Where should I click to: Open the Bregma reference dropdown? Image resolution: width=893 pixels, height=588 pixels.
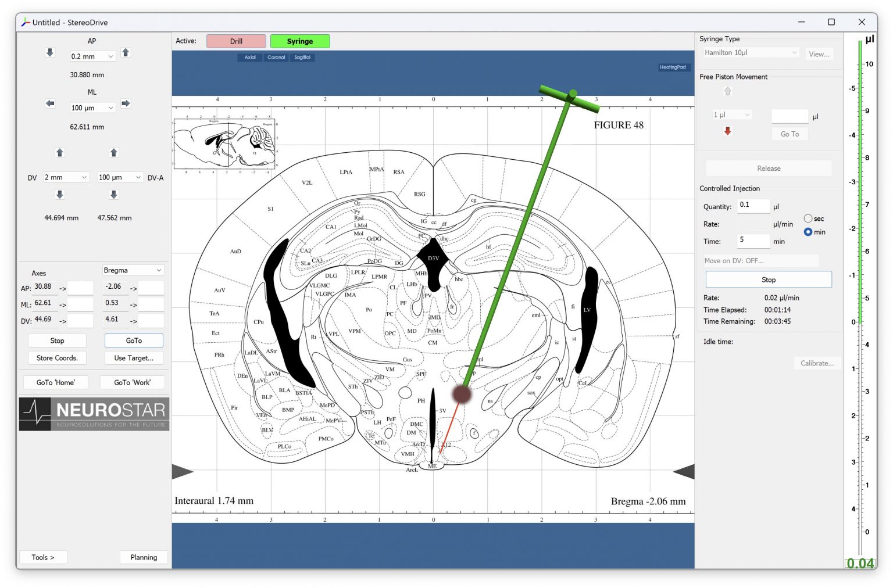pyautogui.click(x=133, y=270)
